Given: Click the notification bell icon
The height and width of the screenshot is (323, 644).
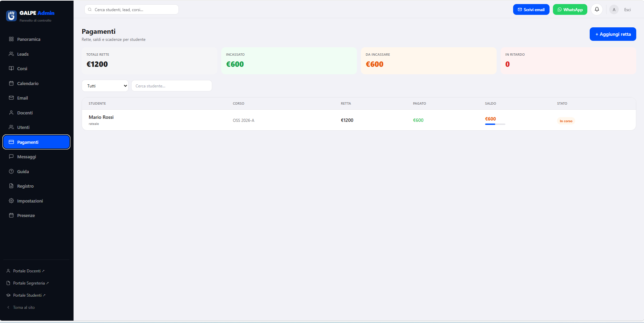Looking at the screenshot, I should 597,9.
